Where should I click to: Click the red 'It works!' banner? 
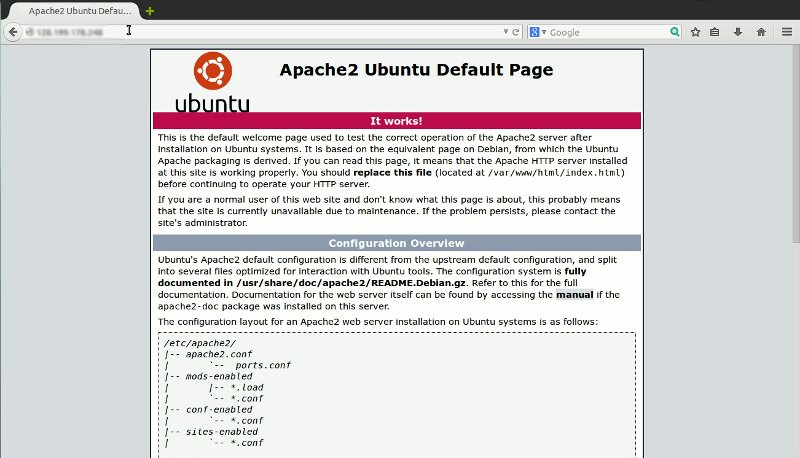(396, 121)
